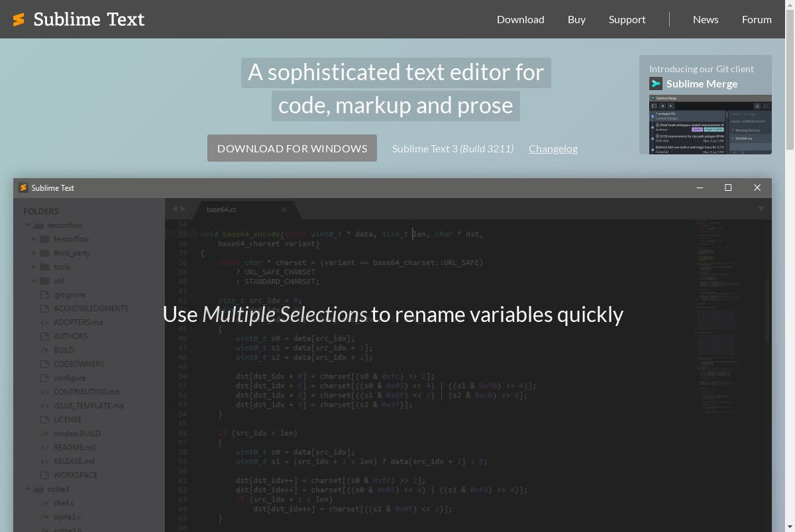This screenshot has width=795, height=532.
Task: Click the file icon beside .gitignore
Action: (x=44, y=295)
